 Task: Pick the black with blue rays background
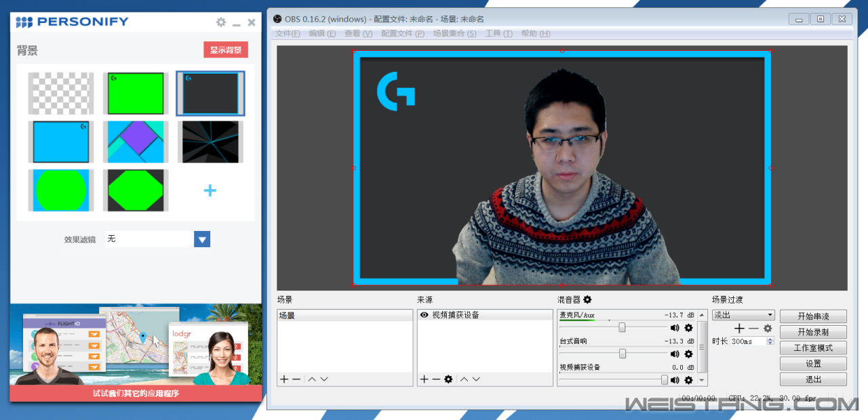click(x=210, y=142)
